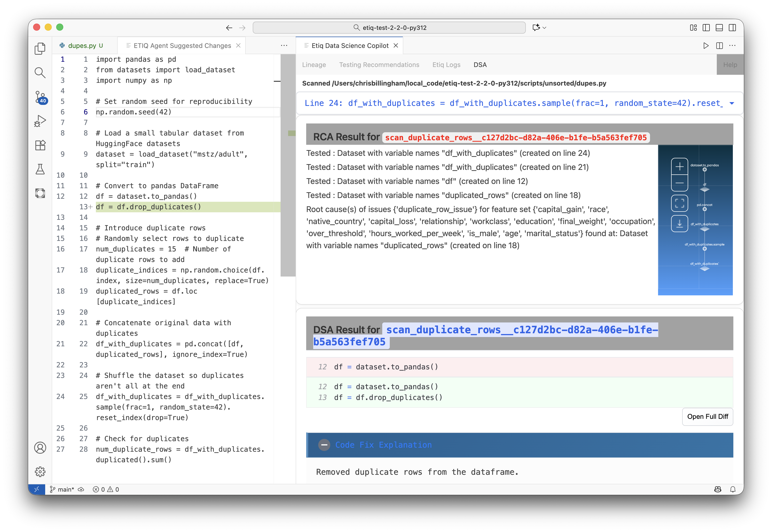Open Run and Debug view
Viewport: 772px width, 532px height.
point(40,121)
